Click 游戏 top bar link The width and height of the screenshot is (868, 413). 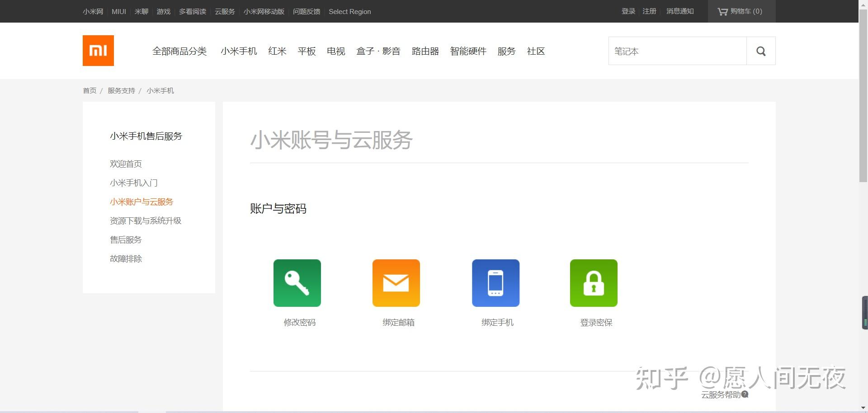pyautogui.click(x=164, y=11)
